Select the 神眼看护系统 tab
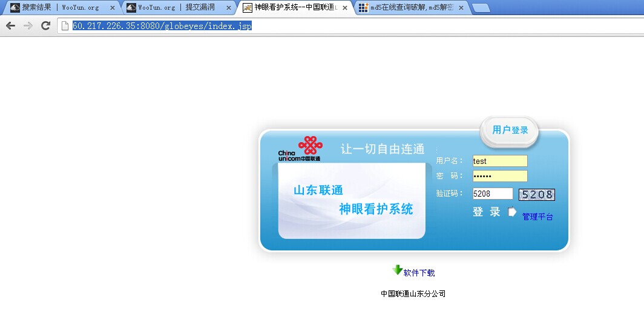The height and width of the screenshot is (323, 644). [296, 7]
